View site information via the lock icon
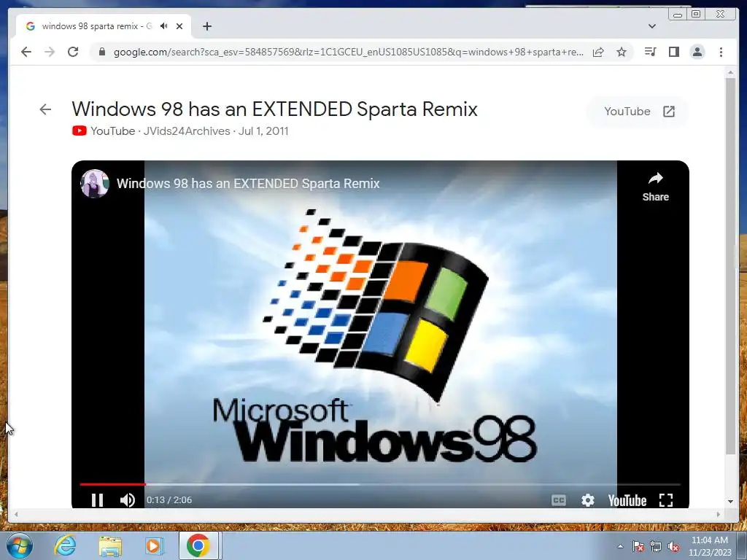This screenshot has height=560, width=747. point(101,52)
